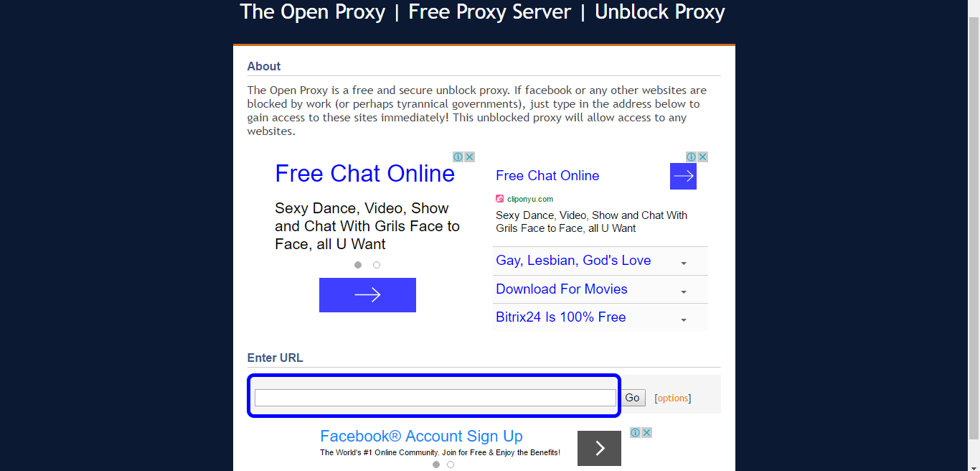Click the dark arrow button in Facebook ad
The image size is (980, 471).
[599, 448]
